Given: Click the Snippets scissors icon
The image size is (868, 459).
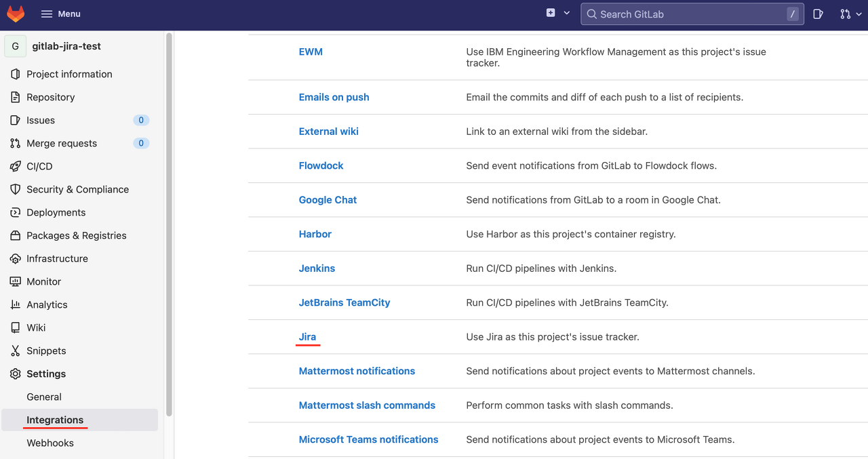Looking at the screenshot, I should tap(16, 351).
